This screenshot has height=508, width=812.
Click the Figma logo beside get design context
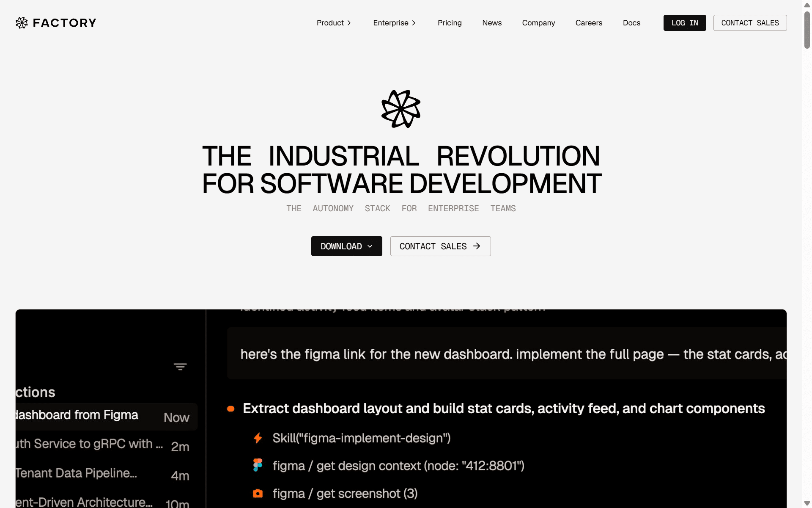(258, 465)
